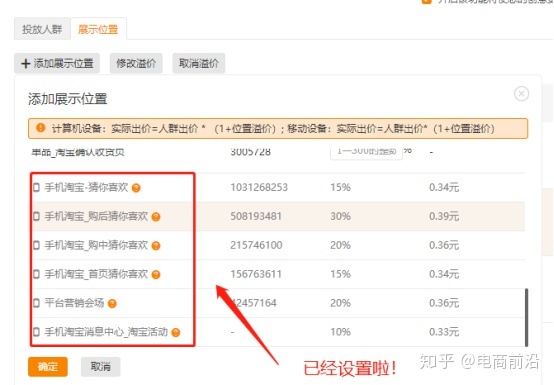Click 20% premium in 平台营销会场 row
The image size is (554, 385).
coord(340,303)
